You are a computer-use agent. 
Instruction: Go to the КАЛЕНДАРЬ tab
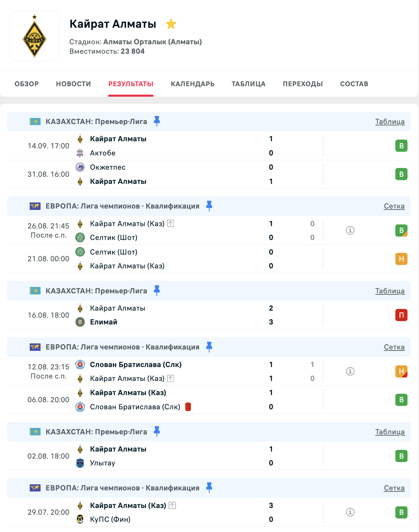pyautogui.click(x=193, y=84)
